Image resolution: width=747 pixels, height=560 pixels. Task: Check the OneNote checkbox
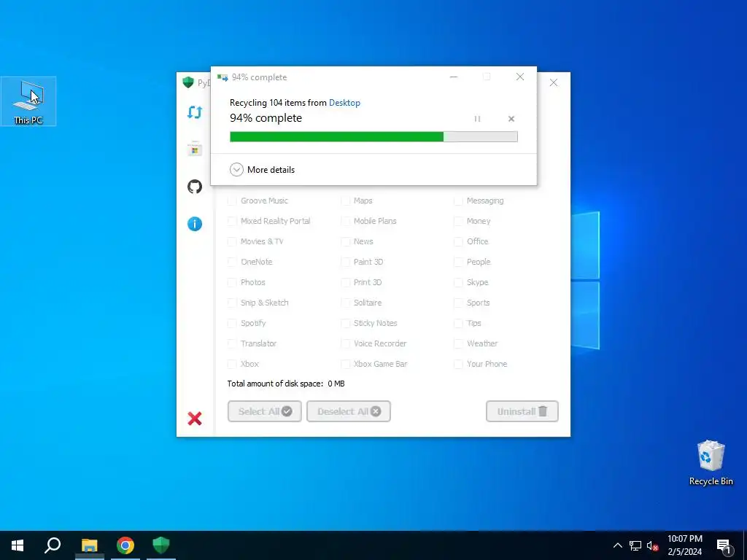pyautogui.click(x=232, y=262)
